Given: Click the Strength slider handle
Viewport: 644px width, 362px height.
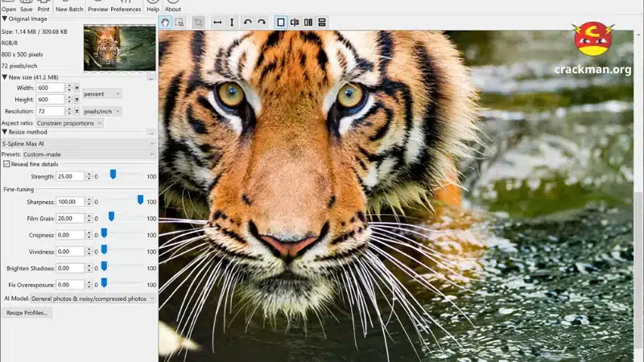Looking at the screenshot, I should coord(113,175).
